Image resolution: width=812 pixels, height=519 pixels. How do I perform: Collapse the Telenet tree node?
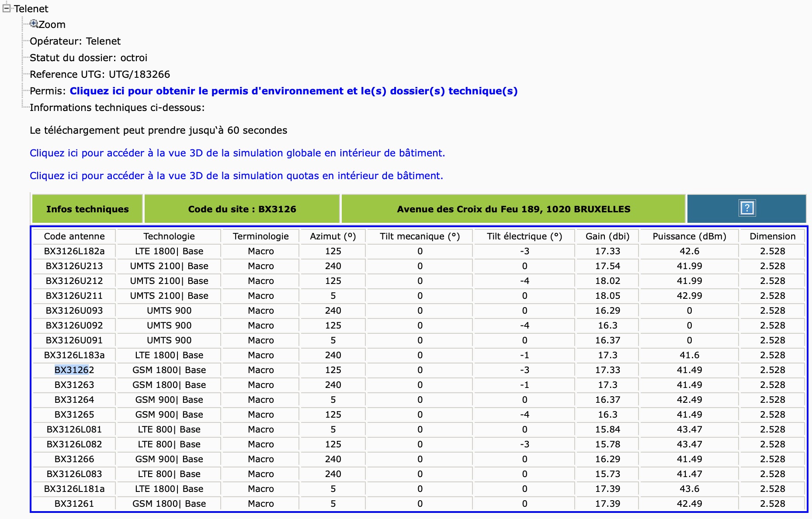(x=7, y=8)
